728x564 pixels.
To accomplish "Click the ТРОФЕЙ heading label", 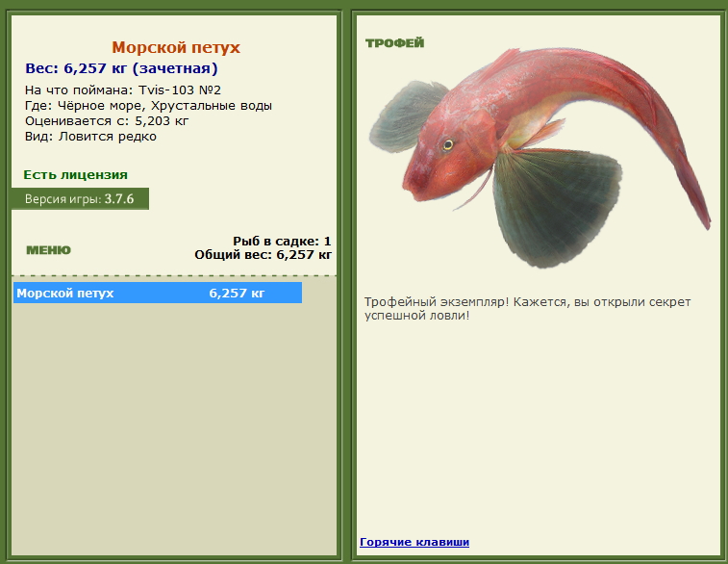I will click(x=394, y=43).
